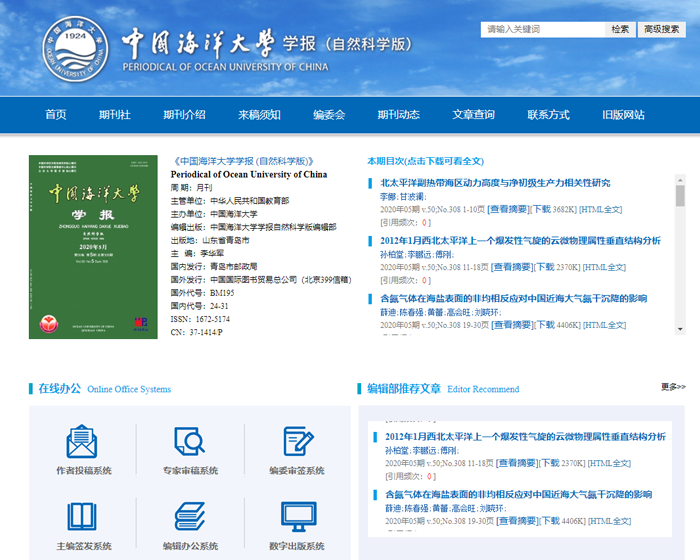Open the expert review system magnifier icon
The height and width of the screenshot is (560, 700).
pyautogui.click(x=190, y=441)
